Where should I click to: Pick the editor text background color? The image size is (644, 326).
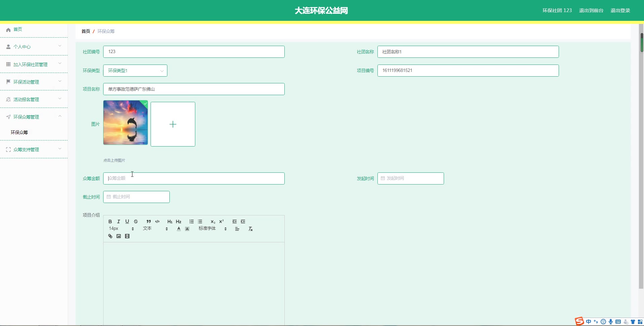[x=187, y=229]
